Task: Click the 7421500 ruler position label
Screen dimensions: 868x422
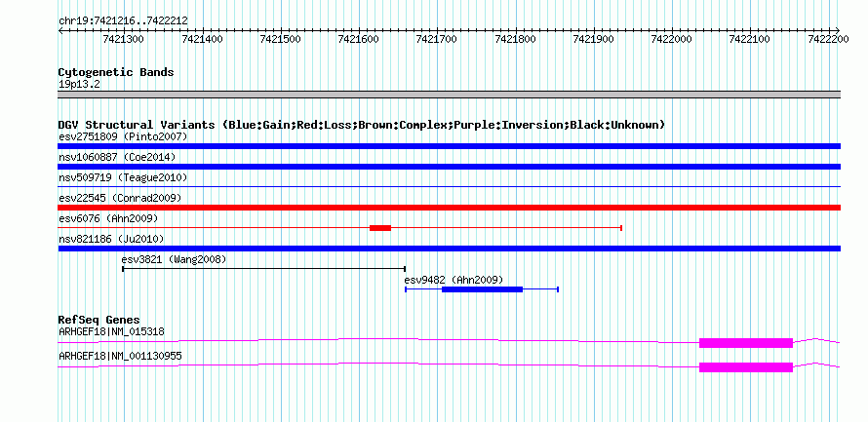Action: pos(280,39)
